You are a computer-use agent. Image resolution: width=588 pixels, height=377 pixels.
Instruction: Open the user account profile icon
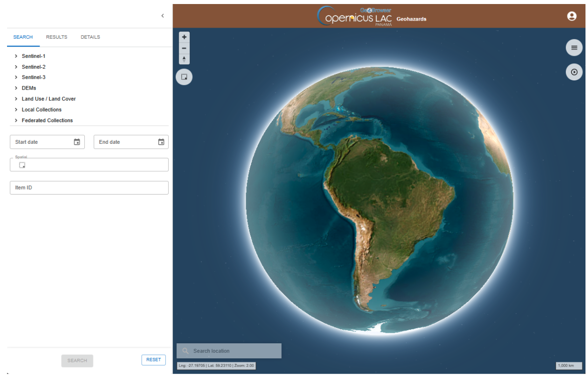coord(571,16)
